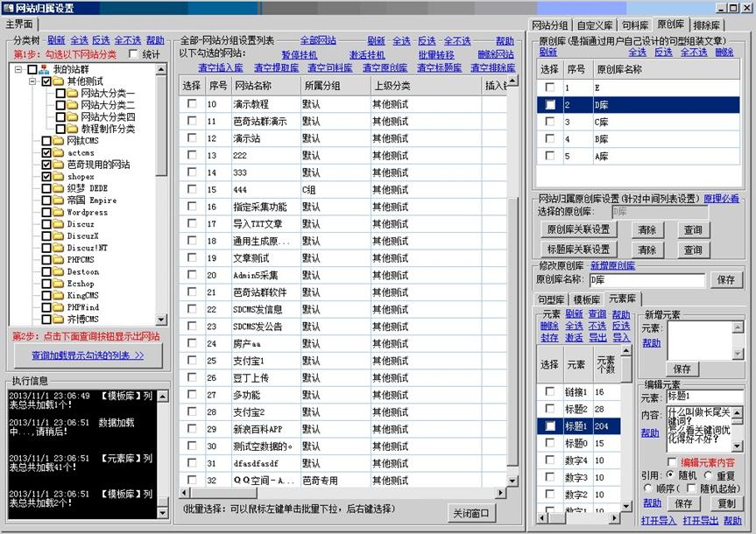Viewport: 756px width, 534px height.
Task: Collapse the 其他测试 tree branch
Action: [x=32, y=81]
